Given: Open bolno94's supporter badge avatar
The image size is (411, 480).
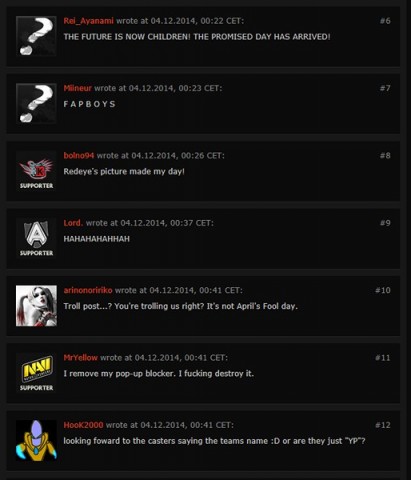Looking at the screenshot, I should pos(36,171).
